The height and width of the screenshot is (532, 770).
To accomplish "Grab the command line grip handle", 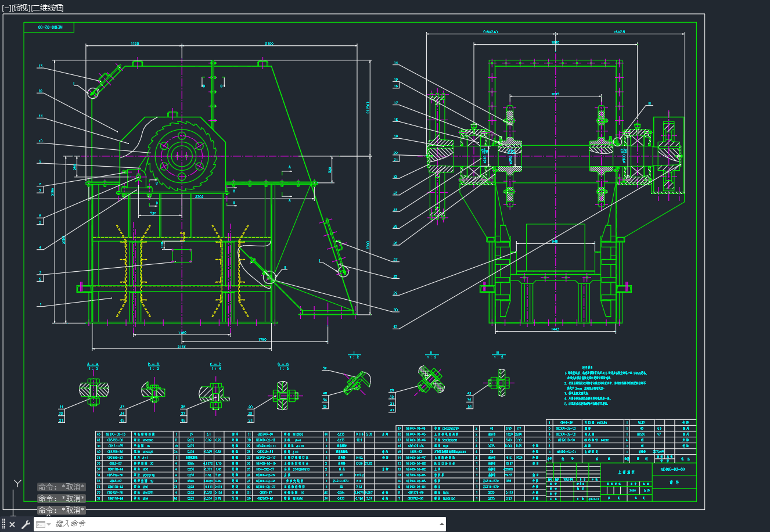I will point(3,524).
